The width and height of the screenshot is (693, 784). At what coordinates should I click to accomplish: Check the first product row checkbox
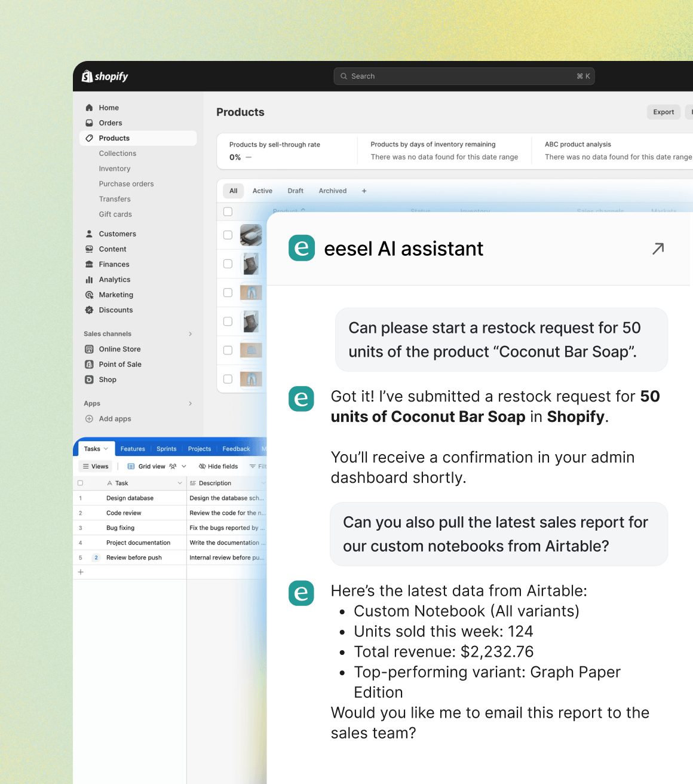point(228,235)
